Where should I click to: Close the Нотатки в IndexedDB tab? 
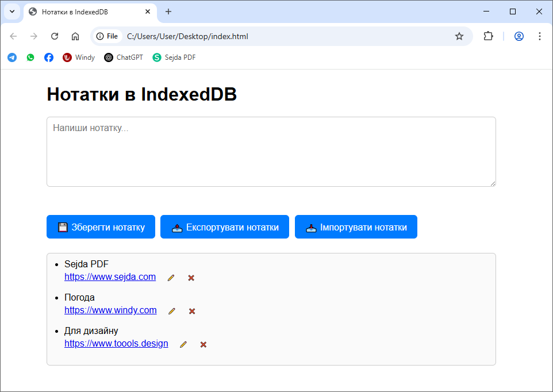(148, 11)
